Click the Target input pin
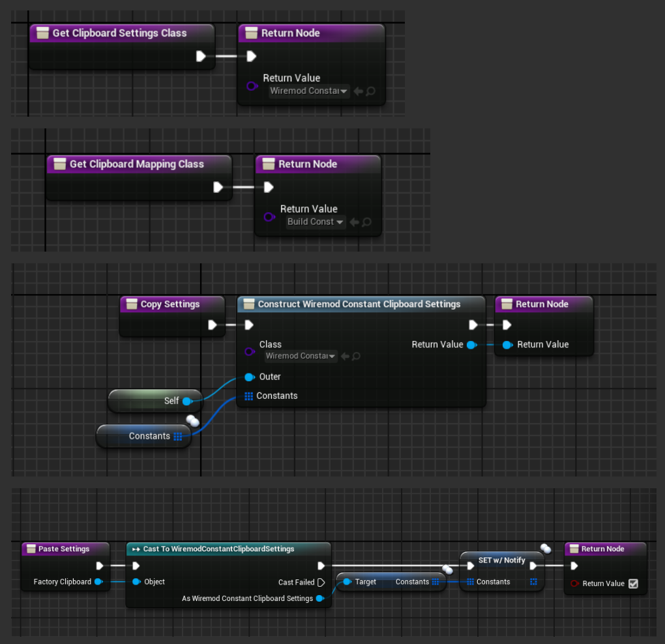Viewport: 665px width, 644px height. [x=347, y=581]
